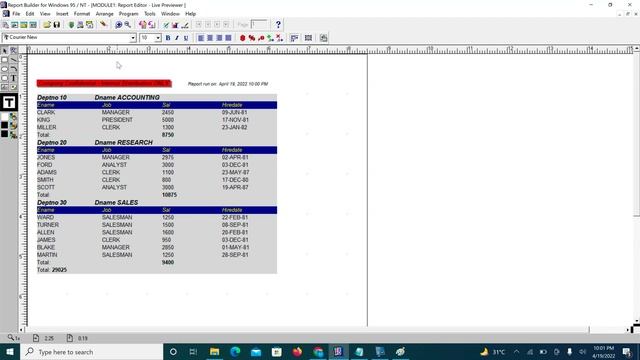Image resolution: width=640 pixels, height=360 pixels.
Task: Click 'Dname ACCOUNTING' heading text
Action: 127,98
